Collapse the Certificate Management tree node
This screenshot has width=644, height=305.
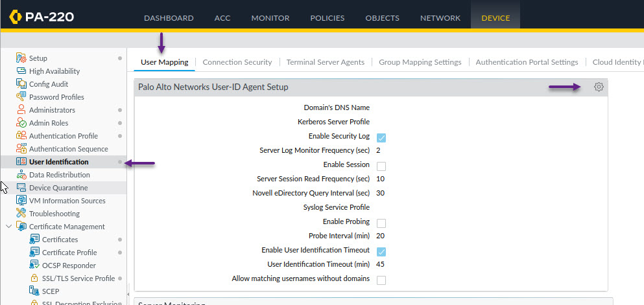click(x=8, y=226)
